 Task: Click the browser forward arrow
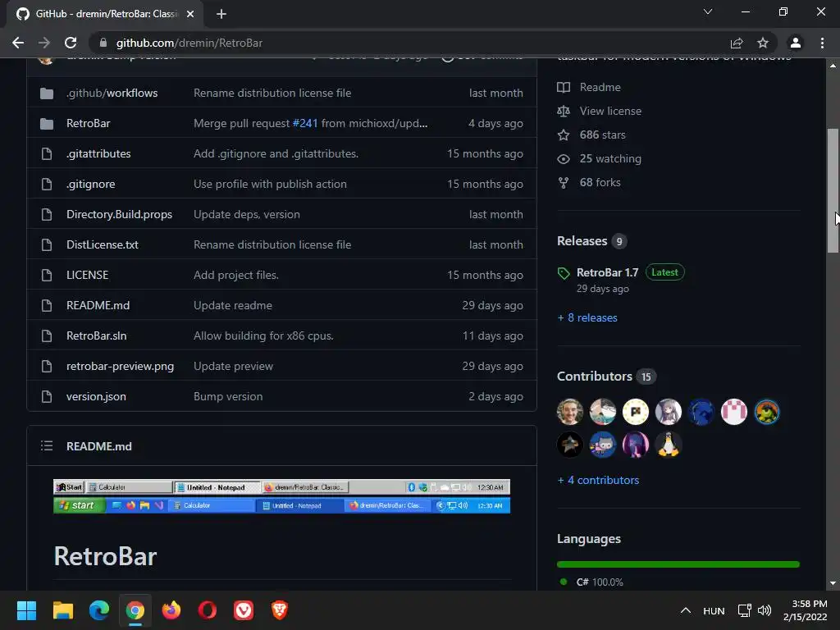click(x=44, y=43)
